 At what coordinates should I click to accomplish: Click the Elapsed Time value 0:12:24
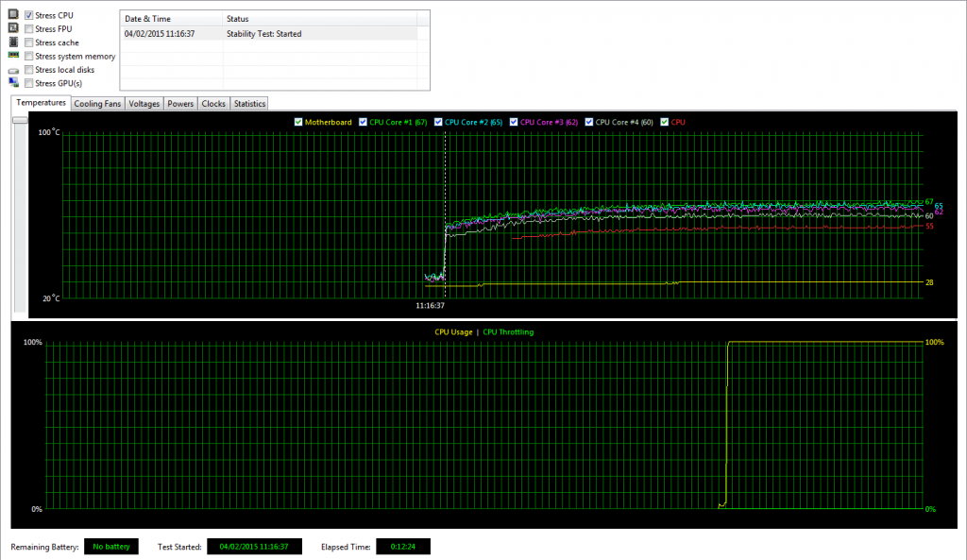pos(402,547)
